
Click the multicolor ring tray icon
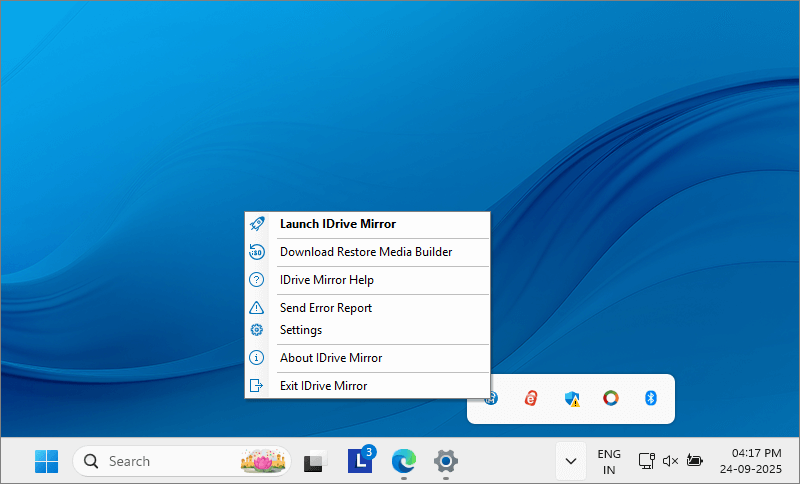click(611, 398)
